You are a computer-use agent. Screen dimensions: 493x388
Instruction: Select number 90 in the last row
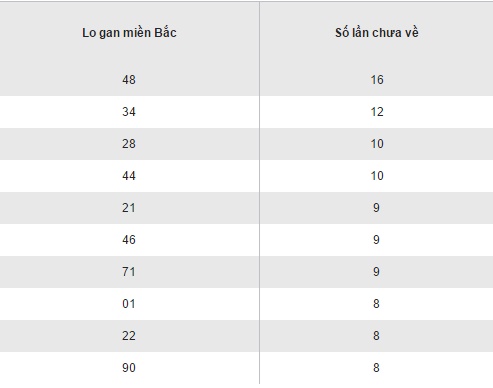point(129,368)
